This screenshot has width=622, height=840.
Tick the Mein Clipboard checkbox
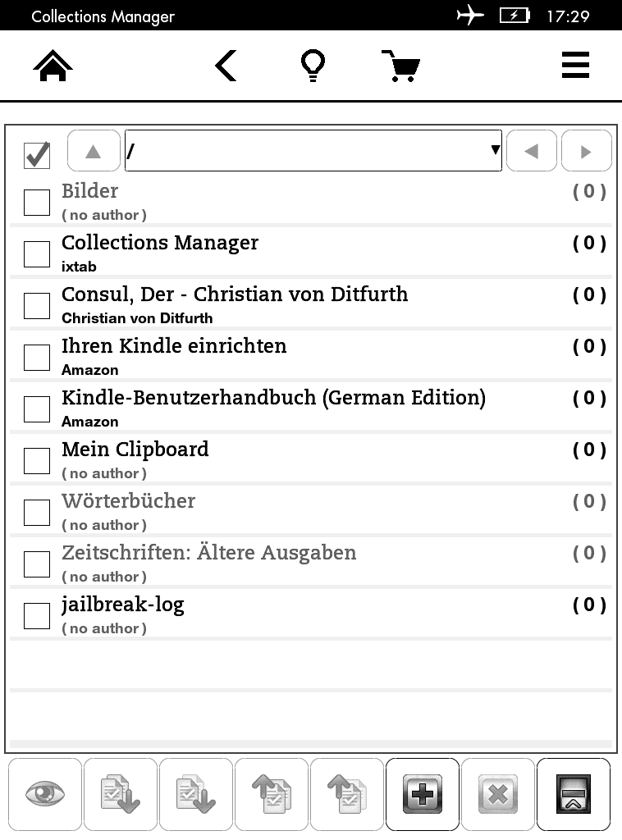[37, 461]
